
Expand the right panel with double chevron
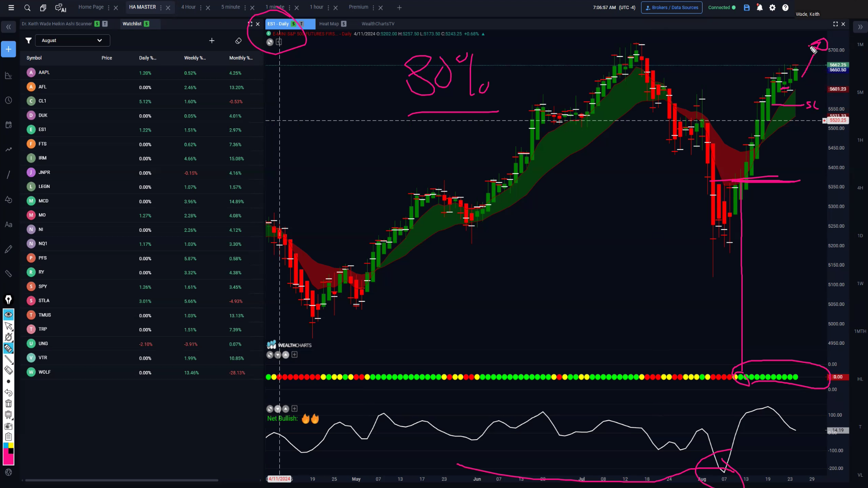point(860,27)
